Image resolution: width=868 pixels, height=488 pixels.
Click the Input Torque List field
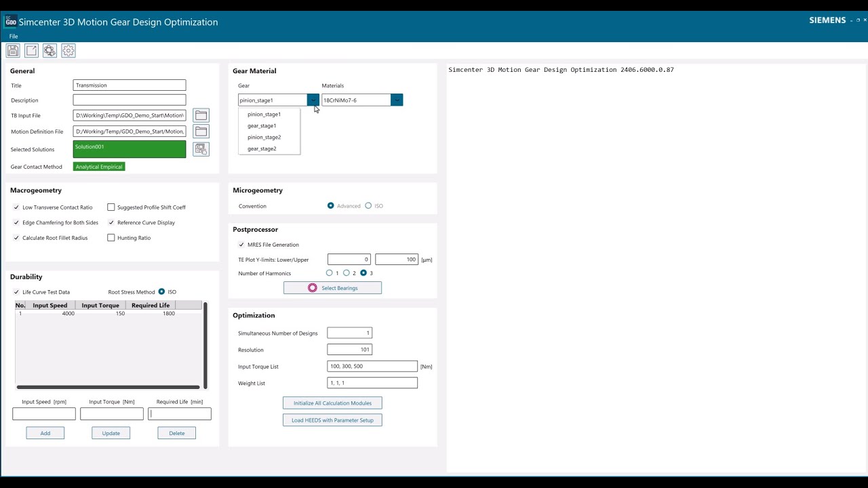(x=372, y=366)
